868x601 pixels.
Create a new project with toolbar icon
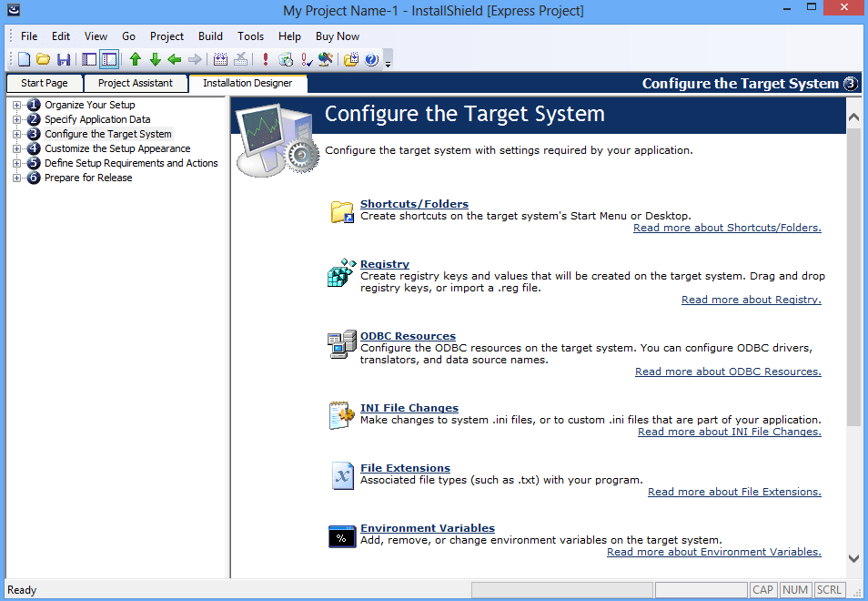pyautogui.click(x=24, y=59)
